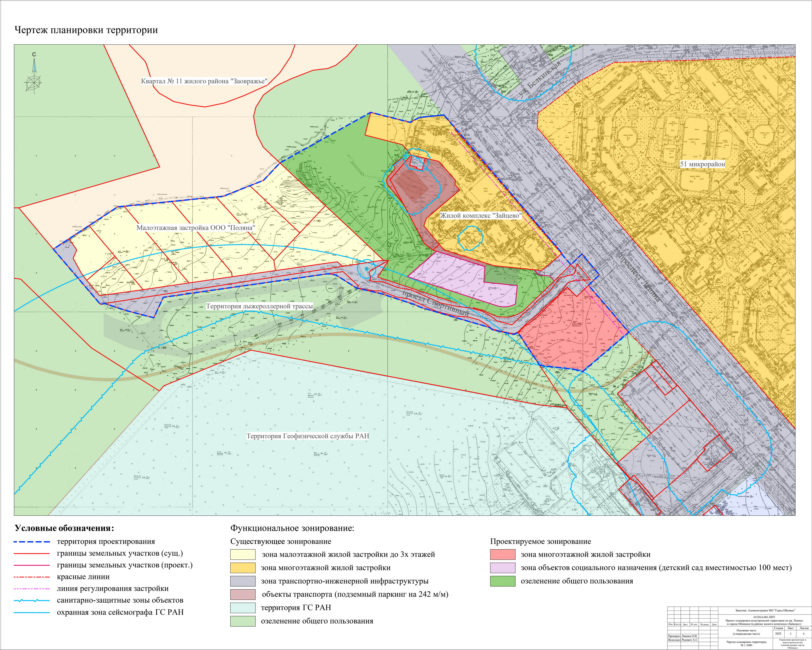The height and width of the screenshot is (650, 812).
Task: Click the cyan seismograph protection zone line sample
Action: point(32,612)
